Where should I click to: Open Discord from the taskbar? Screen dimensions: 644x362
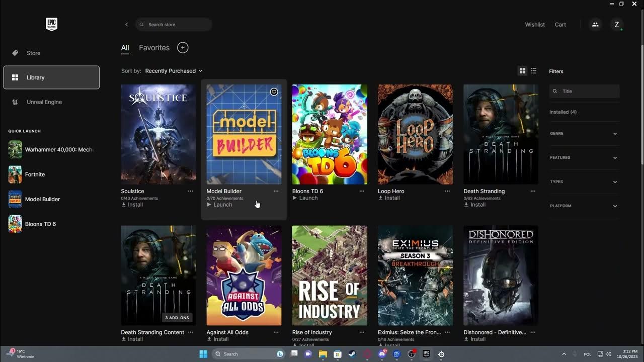382,354
